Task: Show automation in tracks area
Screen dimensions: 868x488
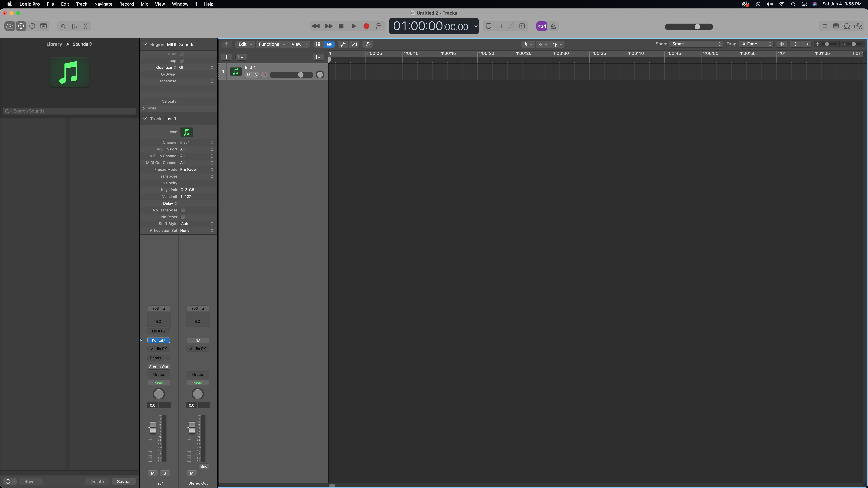Action: (342, 44)
